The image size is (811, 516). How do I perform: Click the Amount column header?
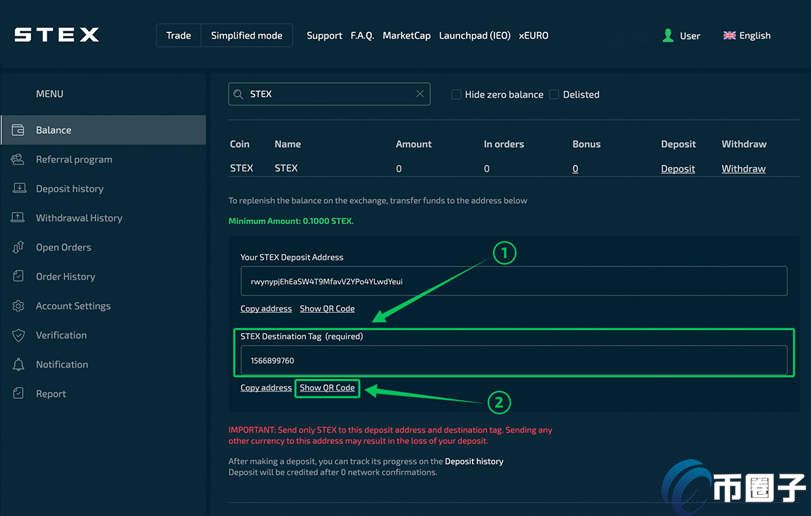click(413, 144)
